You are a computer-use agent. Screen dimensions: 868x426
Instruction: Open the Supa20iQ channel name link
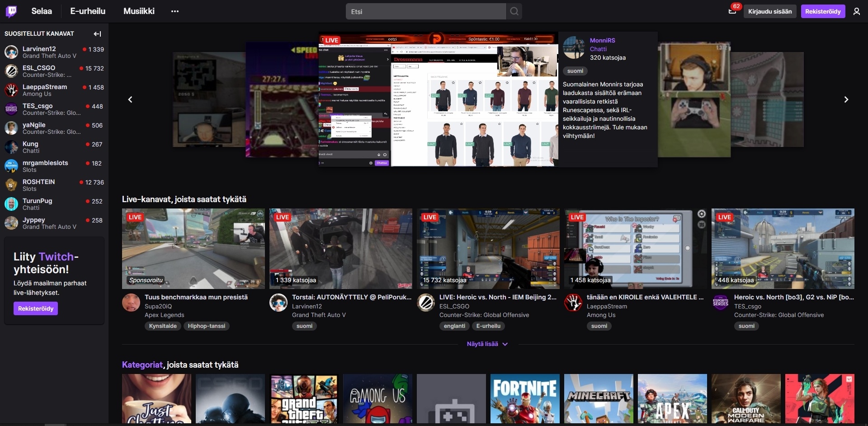158,306
